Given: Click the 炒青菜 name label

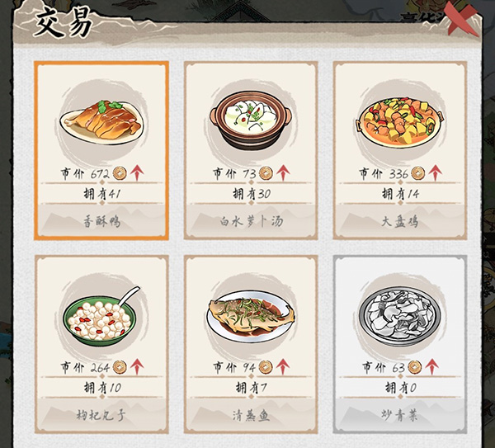Looking at the screenshot, I should [399, 415].
